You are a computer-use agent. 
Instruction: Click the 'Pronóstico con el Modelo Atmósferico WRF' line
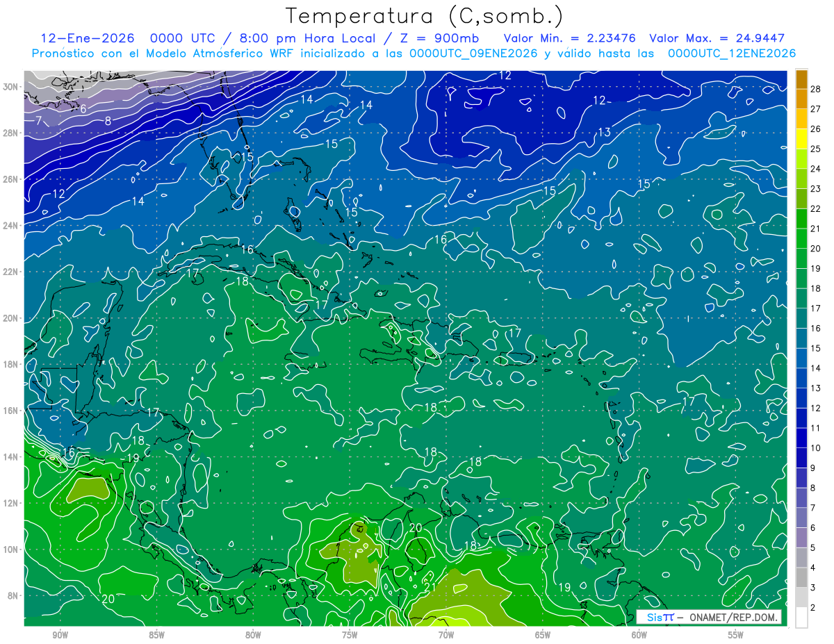413,53
